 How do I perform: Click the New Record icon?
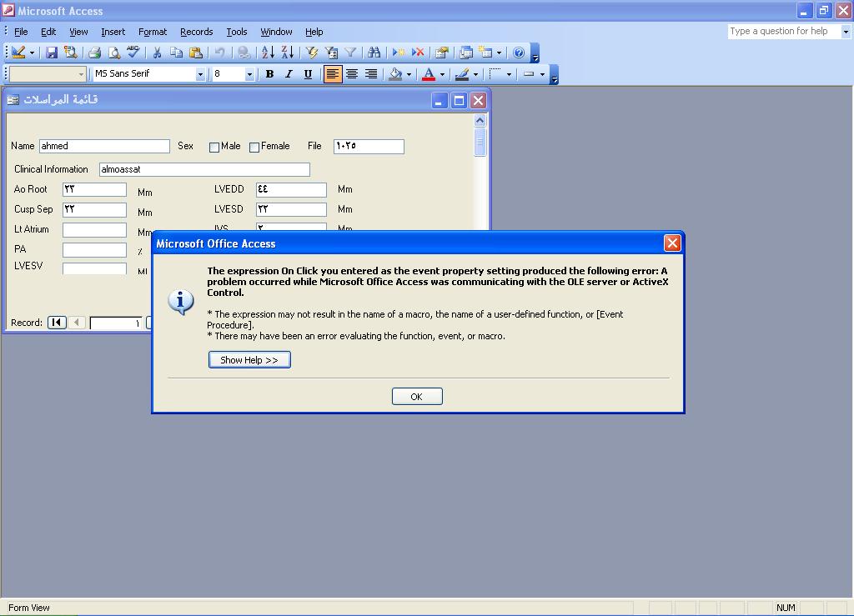[x=399, y=53]
